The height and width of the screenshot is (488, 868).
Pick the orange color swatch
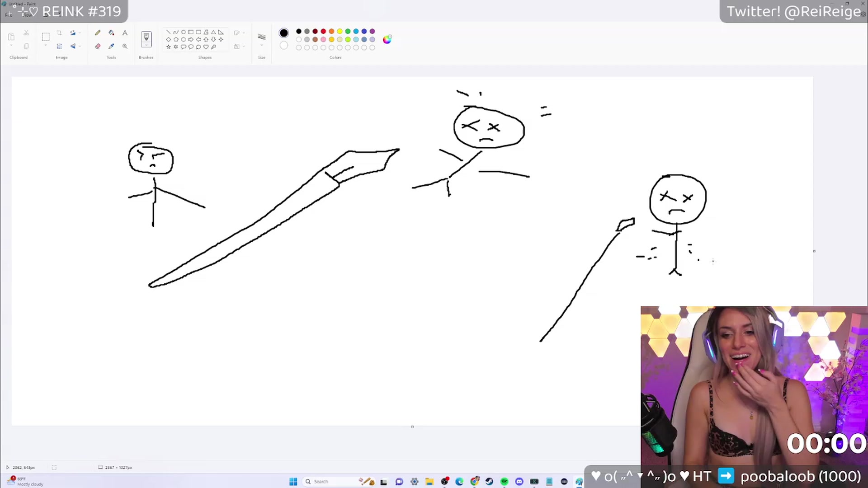point(331,31)
